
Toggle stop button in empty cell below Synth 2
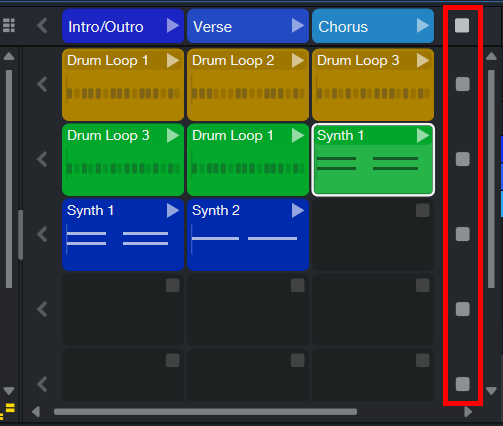[x=298, y=285]
